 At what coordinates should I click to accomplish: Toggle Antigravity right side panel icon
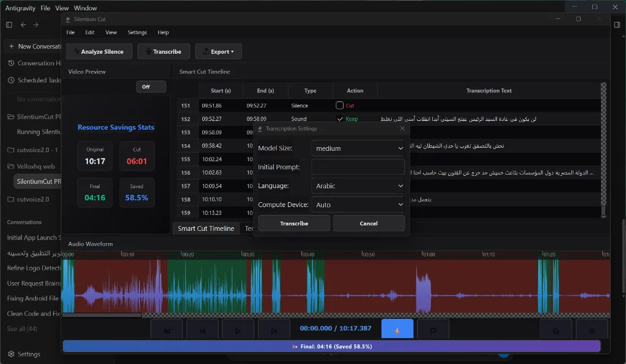click(x=617, y=24)
